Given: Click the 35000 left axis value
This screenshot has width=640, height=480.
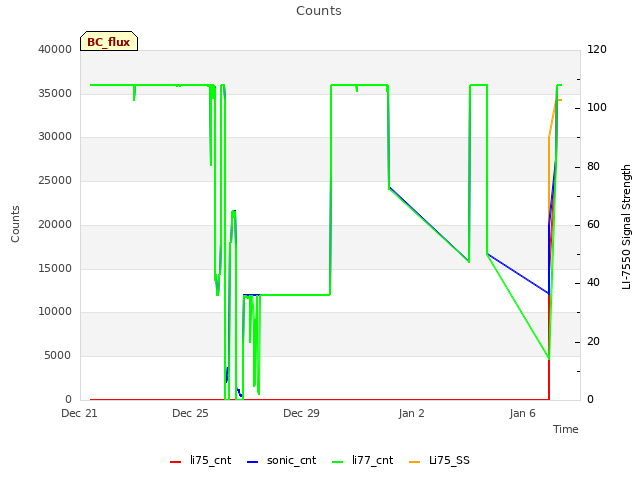Looking at the screenshot, I should tap(55, 93).
